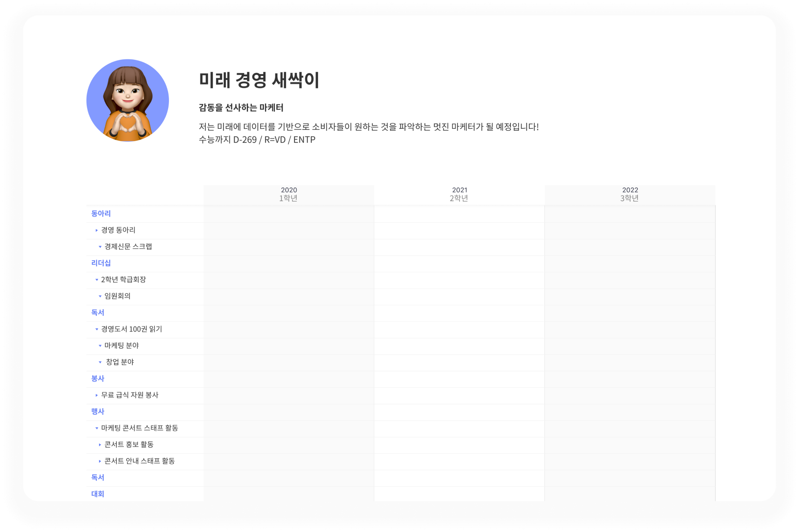
Task: Click the 대회 category heading
Action: click(x=98, y=494)
